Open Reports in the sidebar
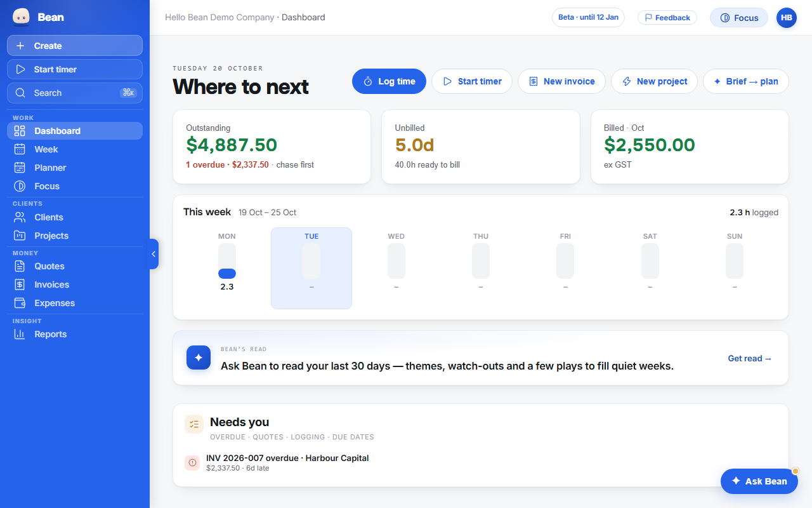Screen dimensions: 812x508 tap(75, 334)
